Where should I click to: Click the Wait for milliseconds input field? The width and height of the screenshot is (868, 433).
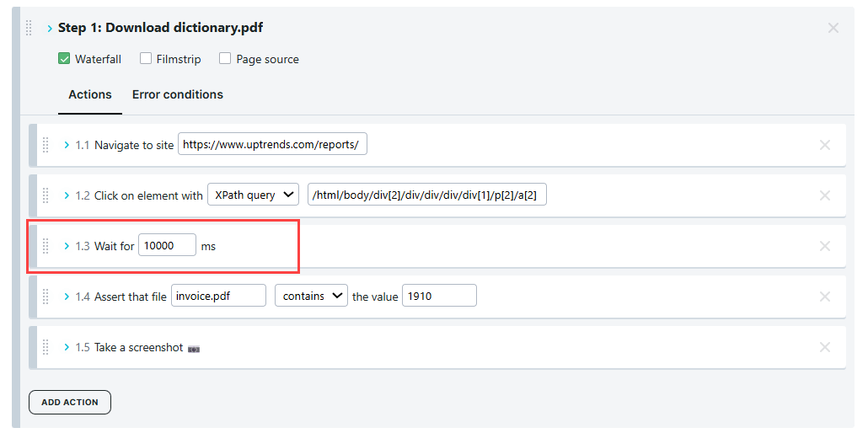(x=167, y=246)
